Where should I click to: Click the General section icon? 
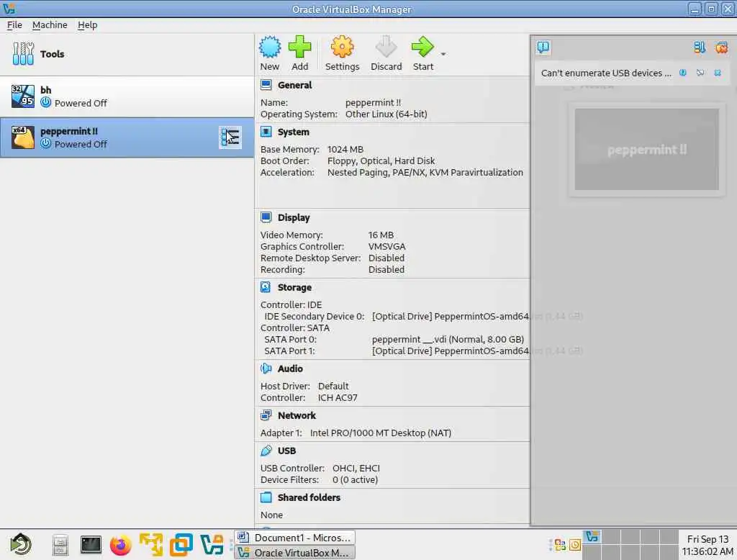click(x=266, y=85)
